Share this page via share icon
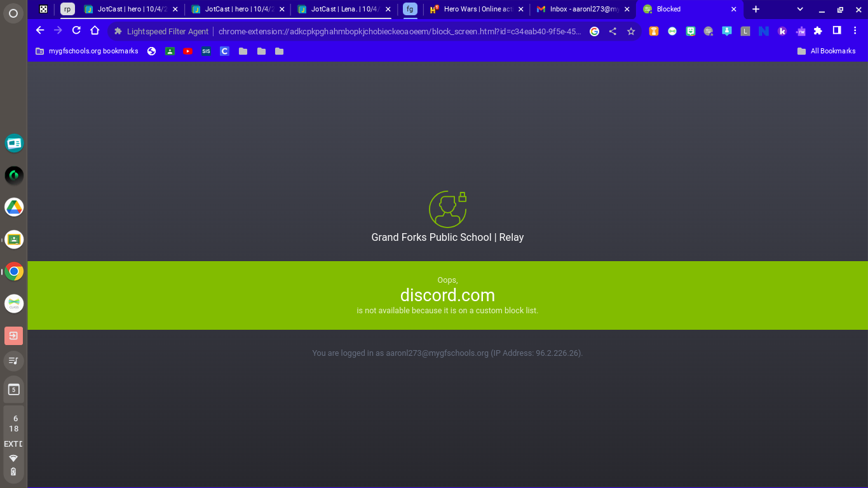868x488 pixels. pyautogui.click(x=613, y=31)
